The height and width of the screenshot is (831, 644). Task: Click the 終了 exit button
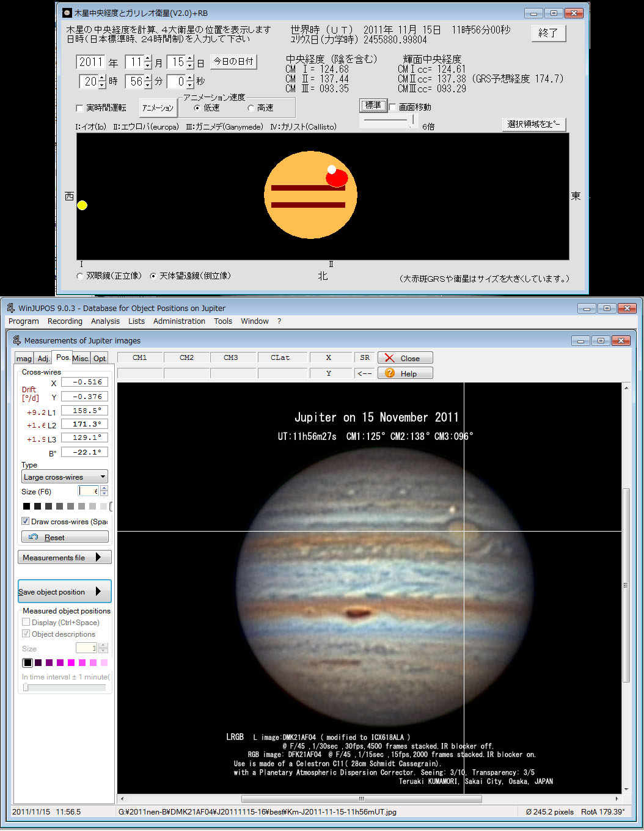[x=548, y=33]
